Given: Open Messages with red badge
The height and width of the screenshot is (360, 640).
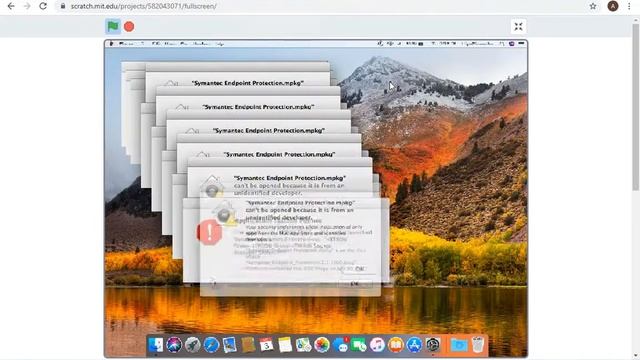Looking at the screenshot, I should pyautogui.click(x=340, y=345).
